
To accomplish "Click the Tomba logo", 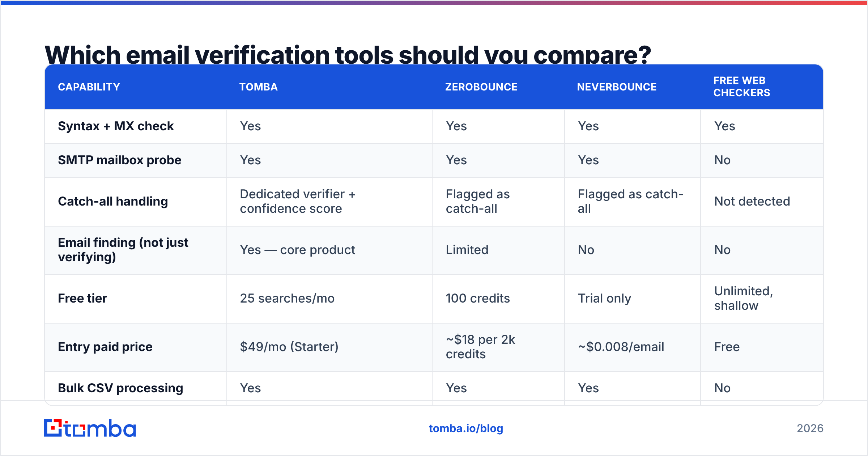I will (x=90, y=428).
